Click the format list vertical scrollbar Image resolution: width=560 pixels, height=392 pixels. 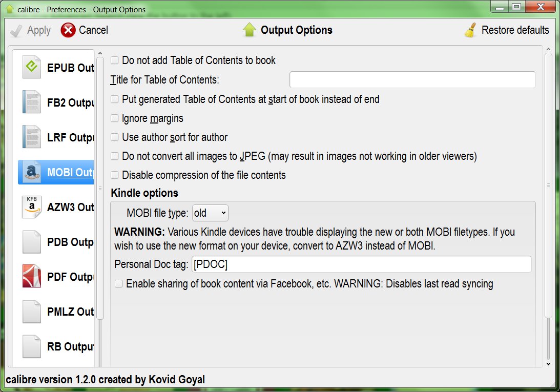[100, 189]
